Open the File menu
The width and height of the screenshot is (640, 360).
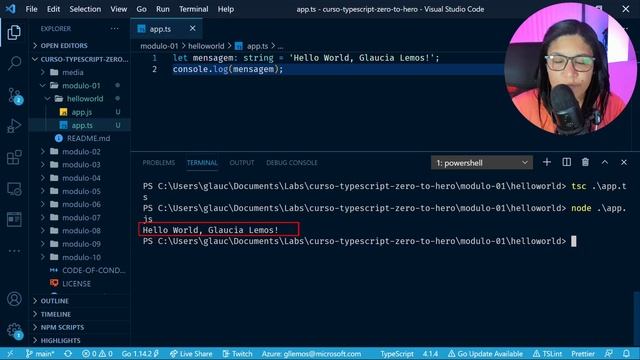point(31,9)
